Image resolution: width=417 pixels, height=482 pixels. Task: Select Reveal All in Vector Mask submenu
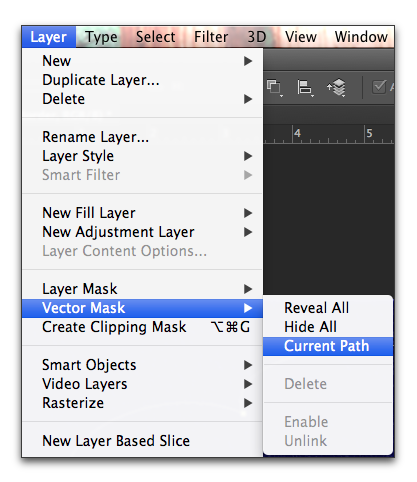tap(328, 308)
